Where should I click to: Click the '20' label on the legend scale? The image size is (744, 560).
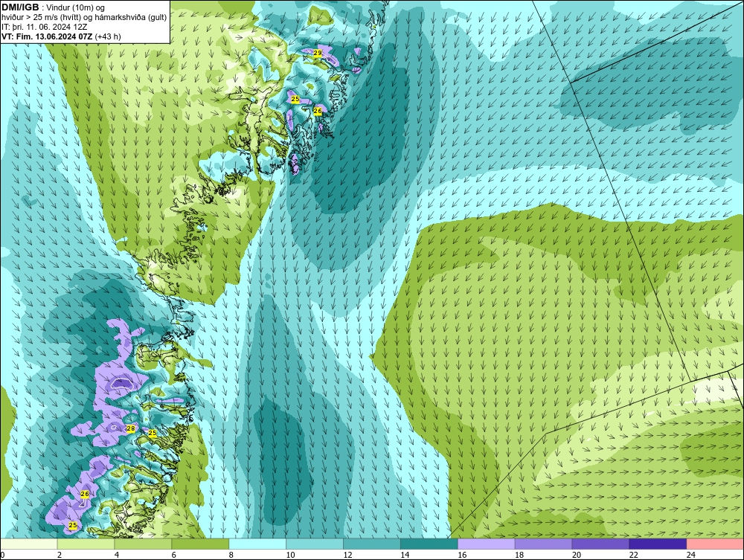coord(577,555)
